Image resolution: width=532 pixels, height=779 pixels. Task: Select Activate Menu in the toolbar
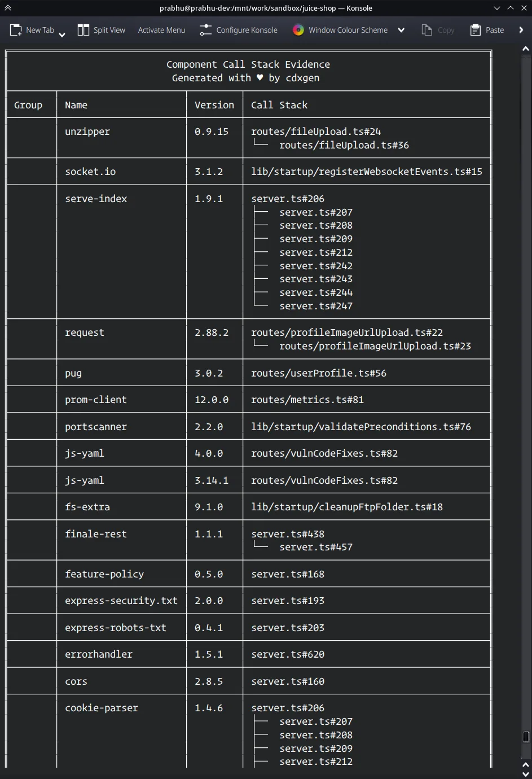(x=162, y=30)
